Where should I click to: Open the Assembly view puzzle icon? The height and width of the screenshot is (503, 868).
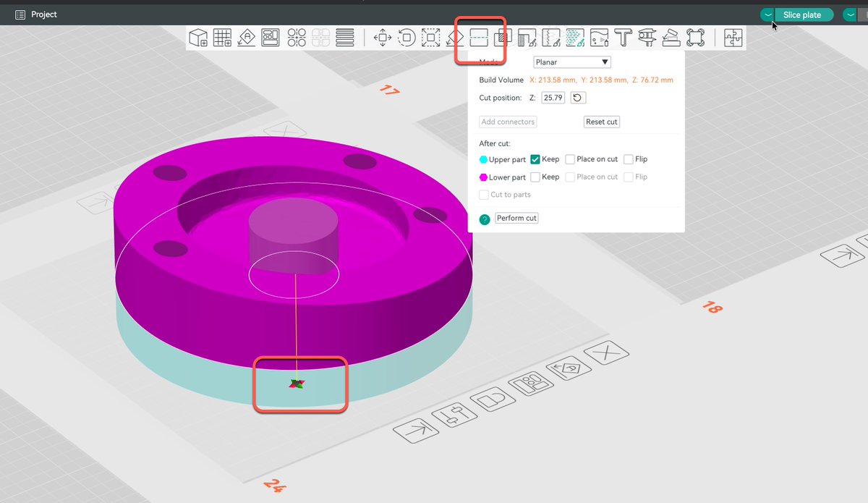click(x=733, y=38)
